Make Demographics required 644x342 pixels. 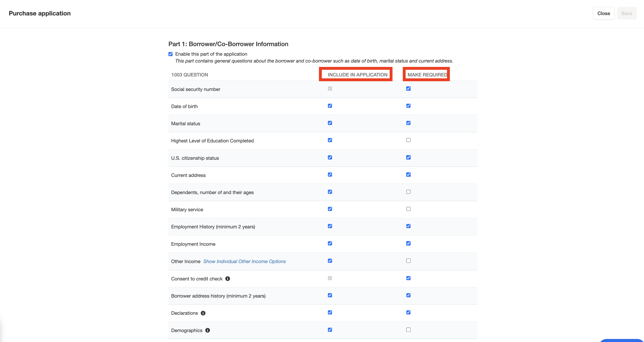[x=408, y=330]
